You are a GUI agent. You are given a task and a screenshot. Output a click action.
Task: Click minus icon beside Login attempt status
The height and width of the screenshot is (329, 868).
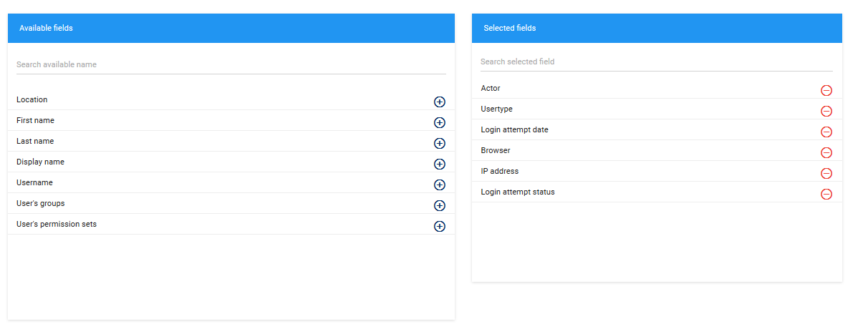(826, 194)
